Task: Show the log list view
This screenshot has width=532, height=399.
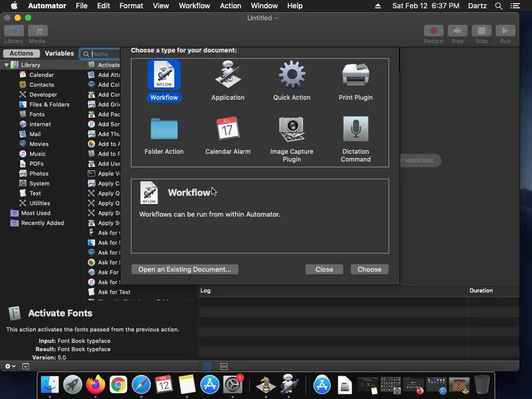Action: tap(207, 366)
